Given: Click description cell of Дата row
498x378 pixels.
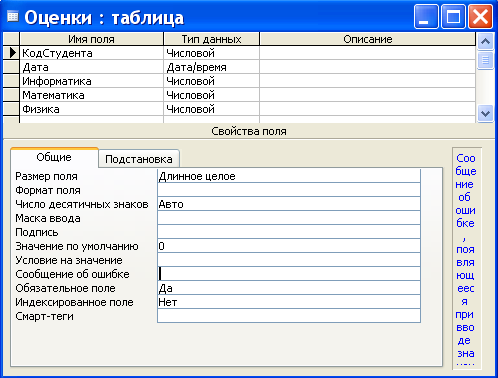Looking at the screenshot, I should coord(367,67).
